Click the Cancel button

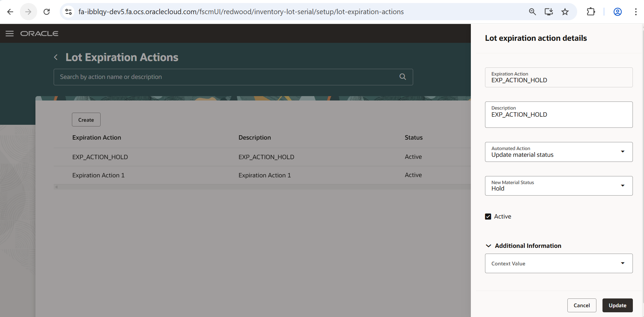pyautogui.click(x=582, y=305)
